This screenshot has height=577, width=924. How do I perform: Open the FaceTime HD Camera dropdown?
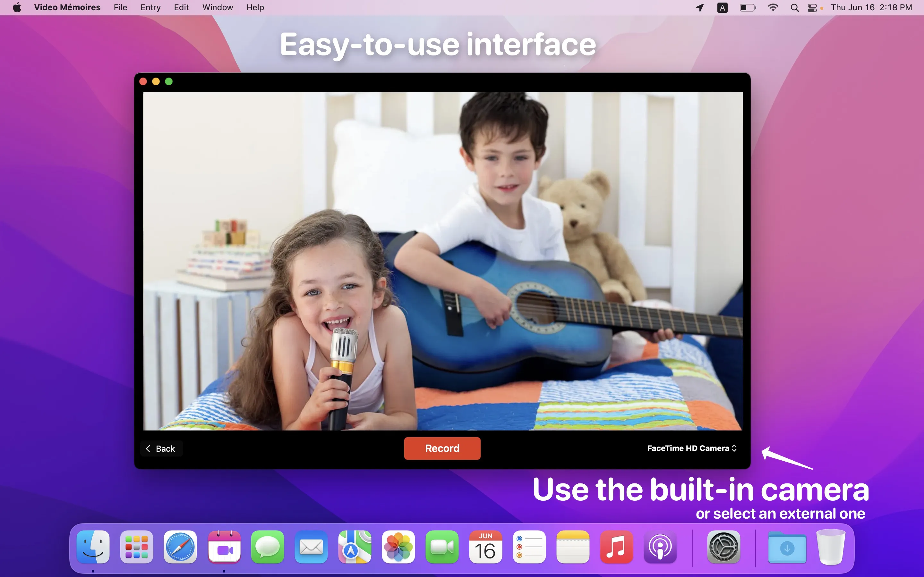tap(692, 448)
